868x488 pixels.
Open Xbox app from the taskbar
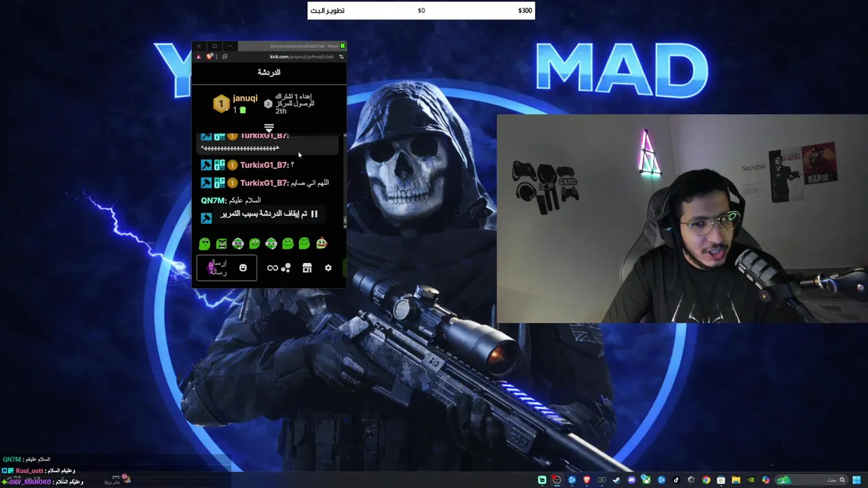(x=646, y=480)
